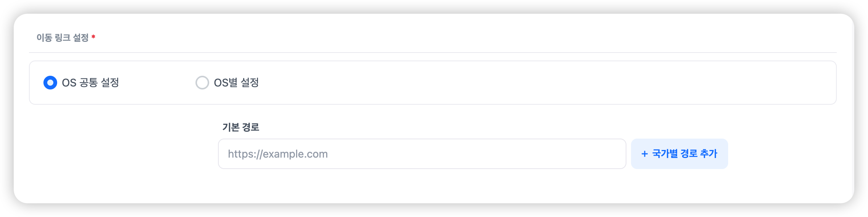Click the filled blue radio circle

50,83
